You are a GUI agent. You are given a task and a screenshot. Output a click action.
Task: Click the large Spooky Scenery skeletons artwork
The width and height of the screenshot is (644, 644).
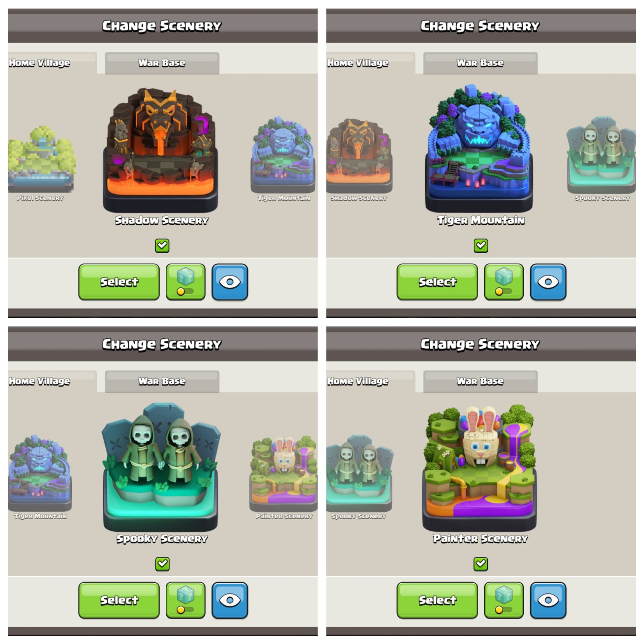[161, 467]
